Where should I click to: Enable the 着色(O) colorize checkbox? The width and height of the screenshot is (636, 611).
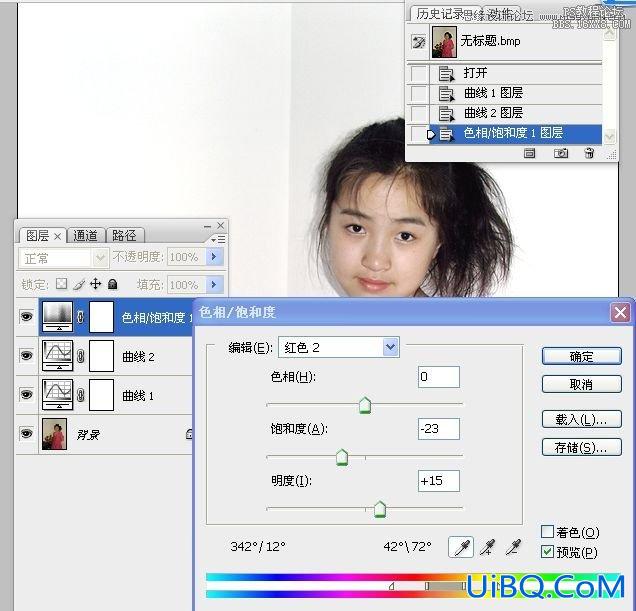tap(547, 531)
